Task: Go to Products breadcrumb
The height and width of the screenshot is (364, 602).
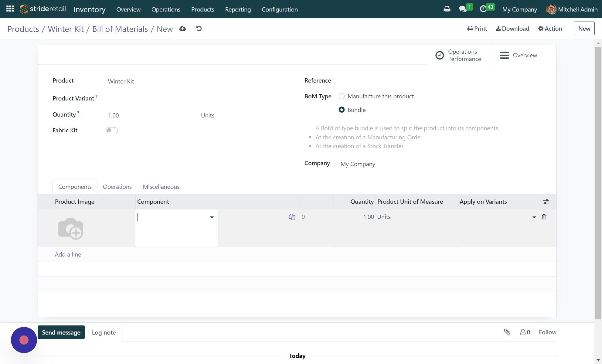Action: point(23,29)
